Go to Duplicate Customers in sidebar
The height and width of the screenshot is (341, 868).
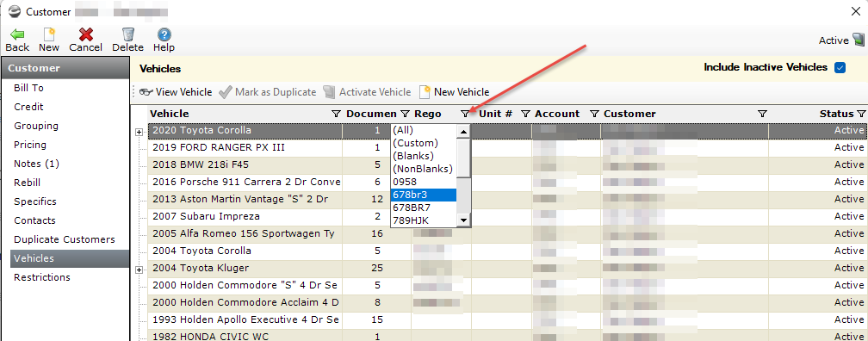pos(65,239)
